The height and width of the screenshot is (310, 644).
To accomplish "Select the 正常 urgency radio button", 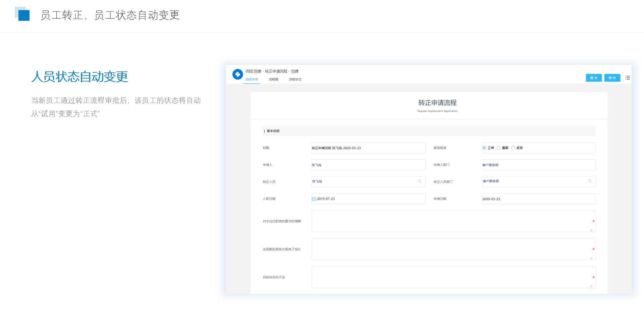I will [x=484, y=148].
